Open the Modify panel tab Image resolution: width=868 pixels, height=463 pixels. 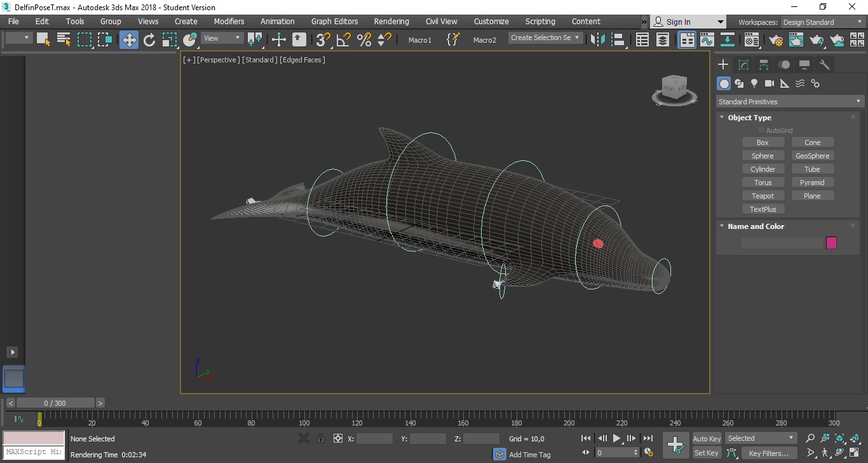pyautogui.click(x=743, y=65)
